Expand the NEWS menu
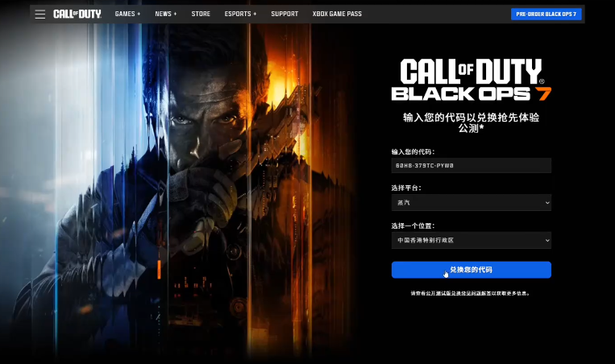 pos(166,14)
